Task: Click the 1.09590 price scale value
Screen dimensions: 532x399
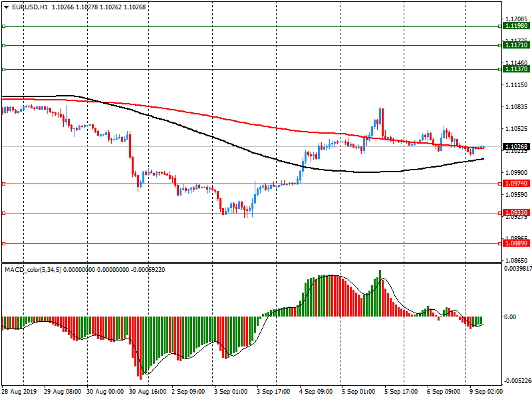Action: [x=517, y=194]
